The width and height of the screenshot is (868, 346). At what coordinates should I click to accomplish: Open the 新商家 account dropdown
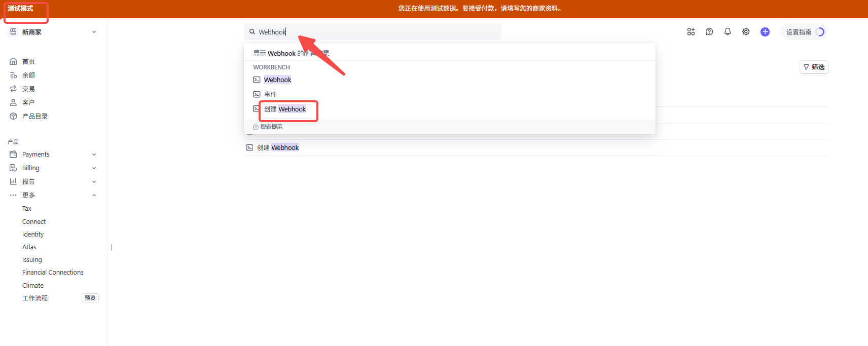tap(53, 32)
